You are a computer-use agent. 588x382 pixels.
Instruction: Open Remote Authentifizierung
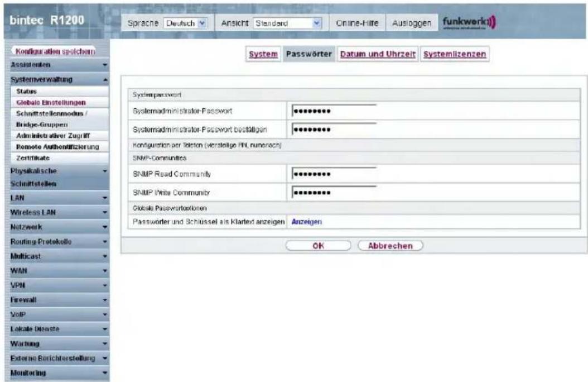coord(60,147)
